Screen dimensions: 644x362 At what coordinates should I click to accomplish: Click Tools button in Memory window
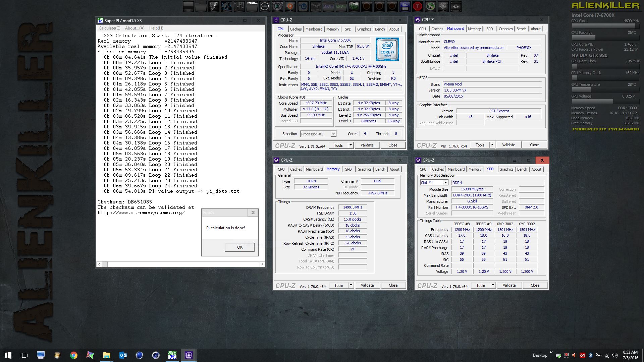coord(339,285)
